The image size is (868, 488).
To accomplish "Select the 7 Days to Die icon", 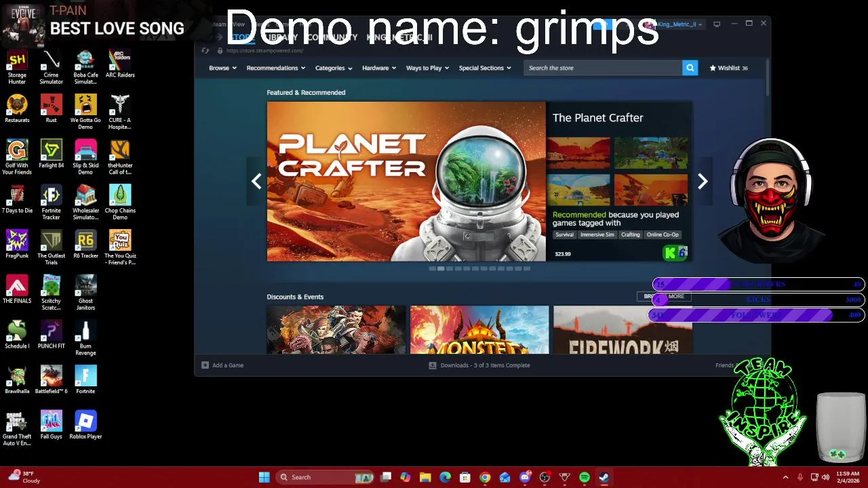I will pyautogui.click(x=17, y=199).
